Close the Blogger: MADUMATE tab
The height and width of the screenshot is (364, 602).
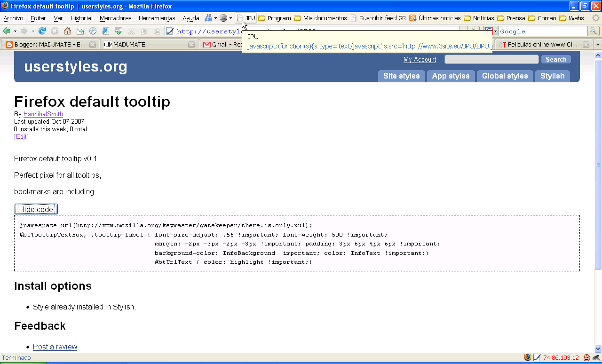click(x=93, y=45)
